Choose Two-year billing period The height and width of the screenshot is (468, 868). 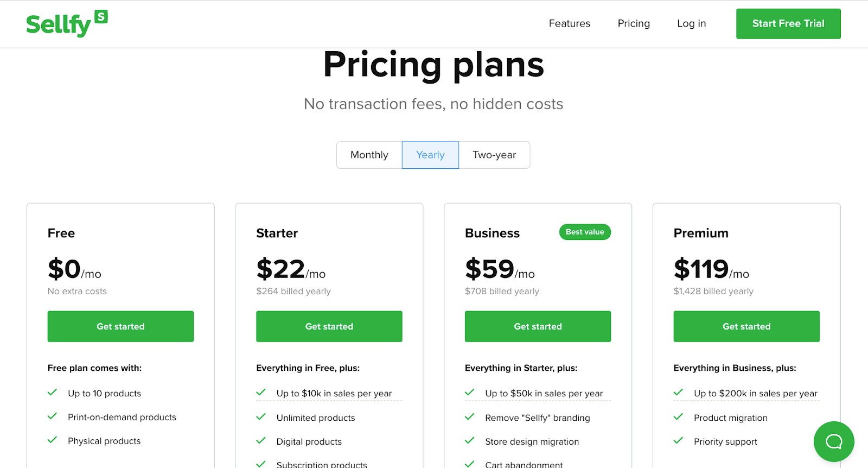(x=494, y=155)
